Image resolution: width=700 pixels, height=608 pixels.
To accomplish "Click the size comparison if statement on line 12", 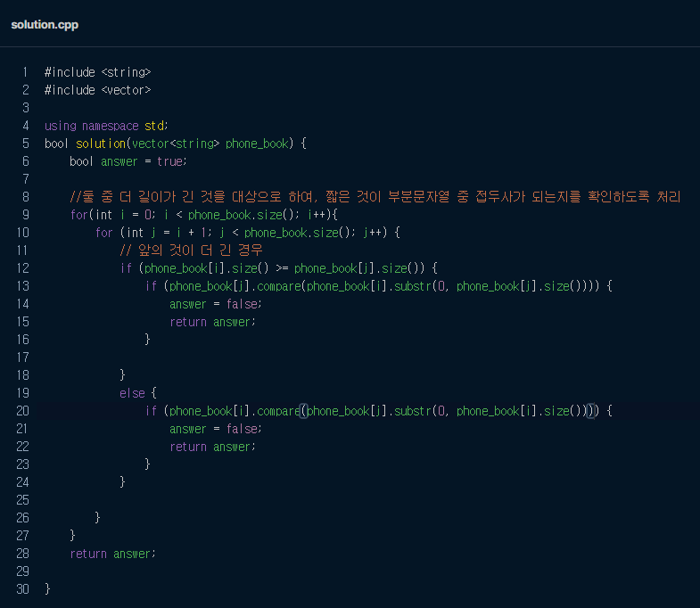I will (x=278, y=268).
